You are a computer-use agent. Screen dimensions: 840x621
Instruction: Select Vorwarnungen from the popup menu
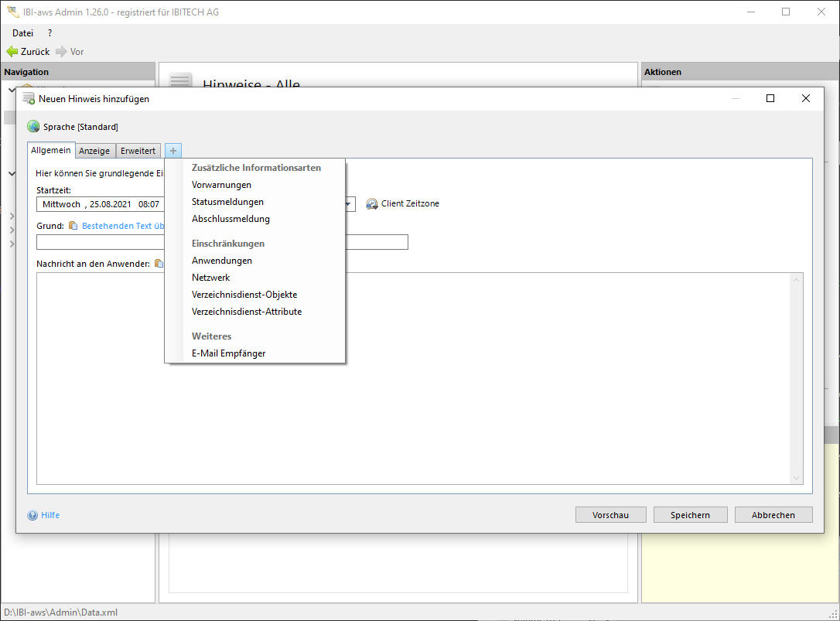pyautogui.click(x=221, y=185)
